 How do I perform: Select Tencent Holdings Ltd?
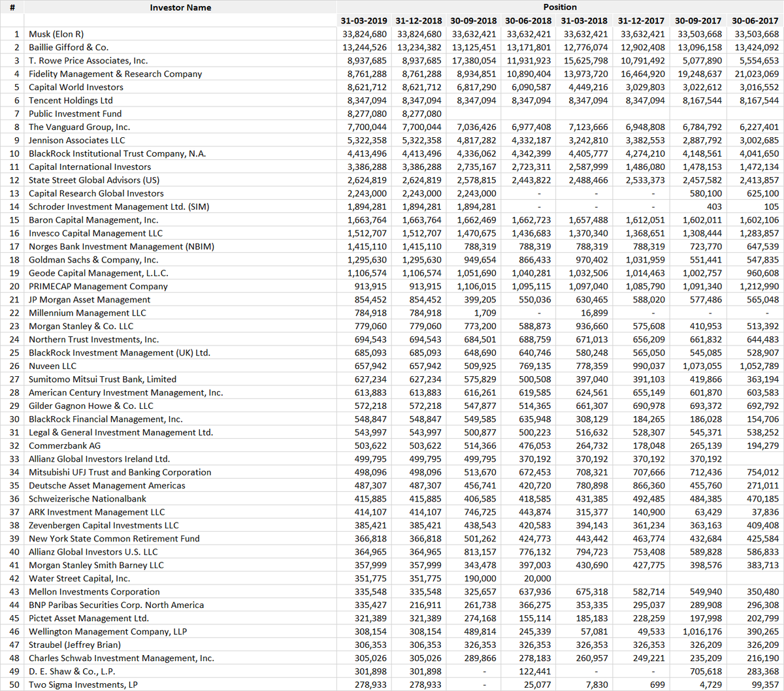(71, 101)
